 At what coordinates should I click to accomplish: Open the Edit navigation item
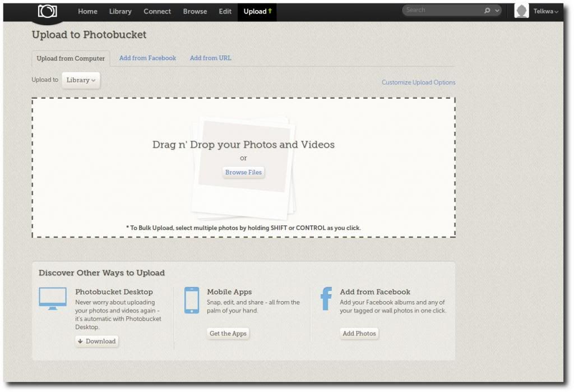225,11
